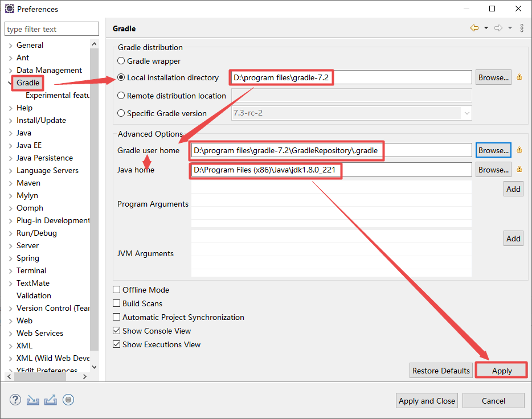Select the Gradle wrapper radio button

pyautogui.click(x=121, y=61)
